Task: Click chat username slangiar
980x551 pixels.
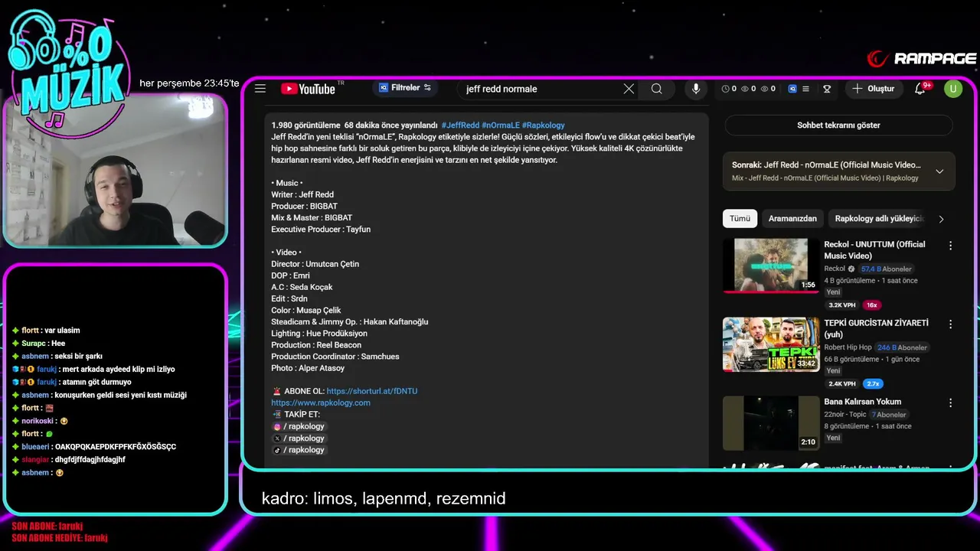Action: pyautogui.click(x=35, y=460)
